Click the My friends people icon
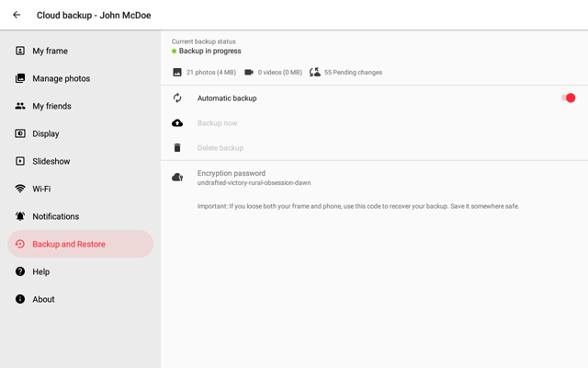 tap(20, 106)
